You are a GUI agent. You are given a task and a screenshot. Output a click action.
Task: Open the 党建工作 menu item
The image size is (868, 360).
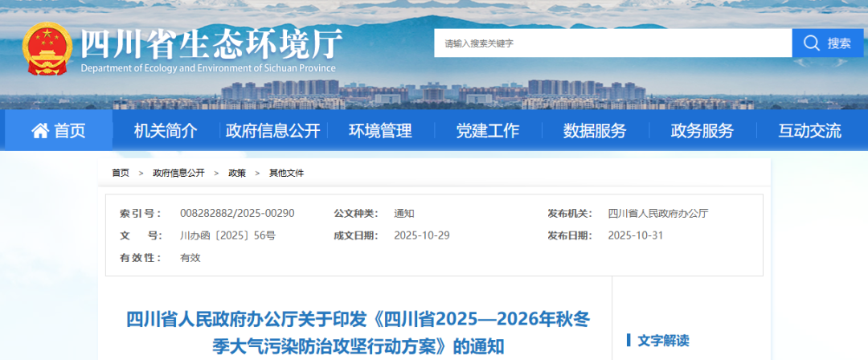click(488, 131)
